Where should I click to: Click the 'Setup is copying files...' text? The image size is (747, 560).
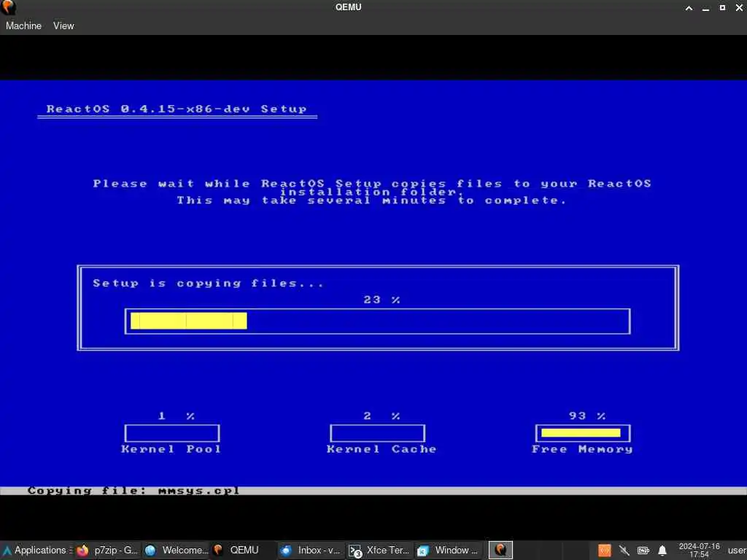(208, 284)
